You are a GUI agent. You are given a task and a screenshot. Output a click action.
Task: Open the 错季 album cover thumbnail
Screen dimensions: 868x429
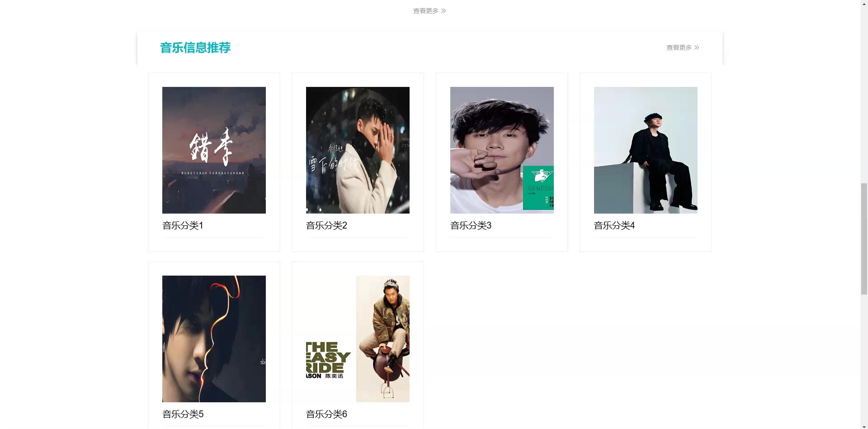(214, 150)
